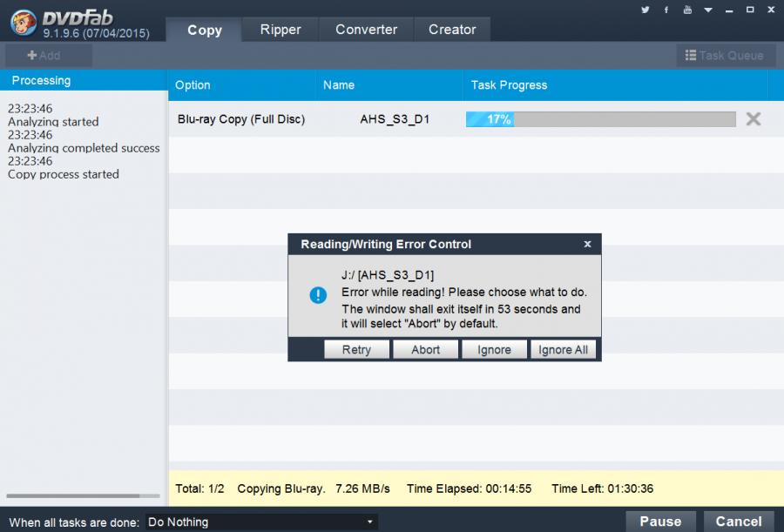Click the 'Copying Blu-ray.' status text
This screenshot has height=532, width=784.
coord(281,488)
